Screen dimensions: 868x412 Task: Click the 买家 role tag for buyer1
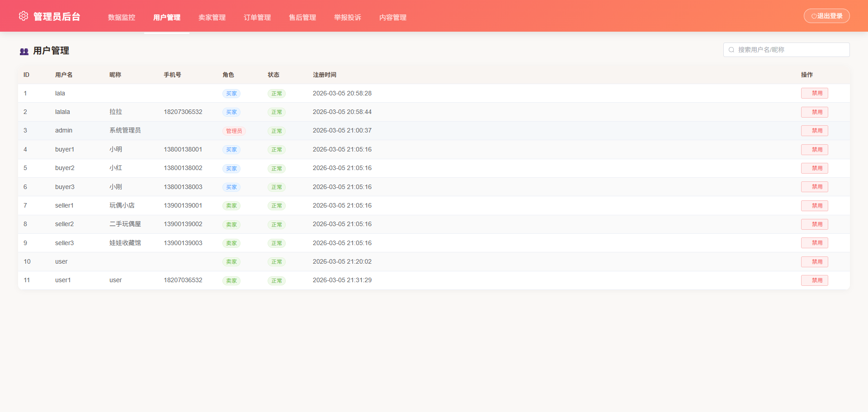231,150
